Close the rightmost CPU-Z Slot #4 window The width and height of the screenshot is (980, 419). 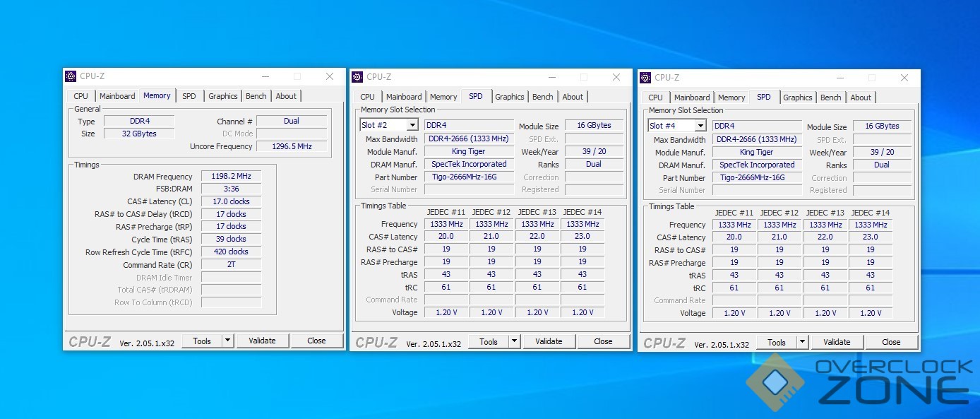pos(904,78)
